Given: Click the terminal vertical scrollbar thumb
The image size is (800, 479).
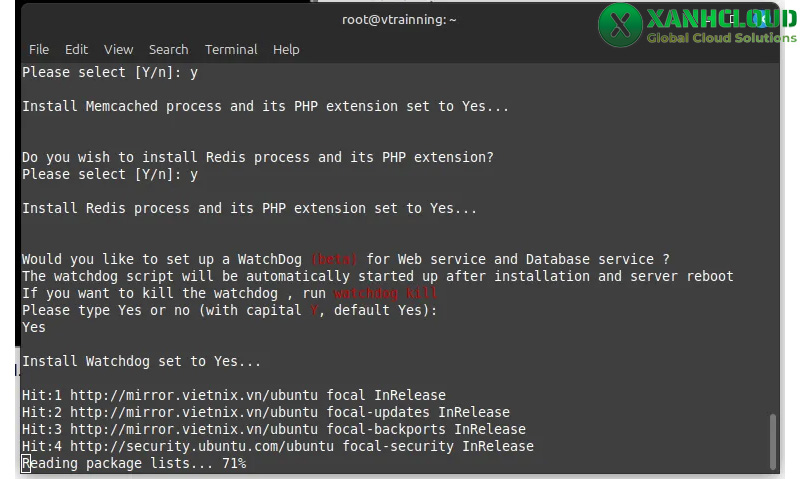Looking at the screenshot, I should point(772,441).
